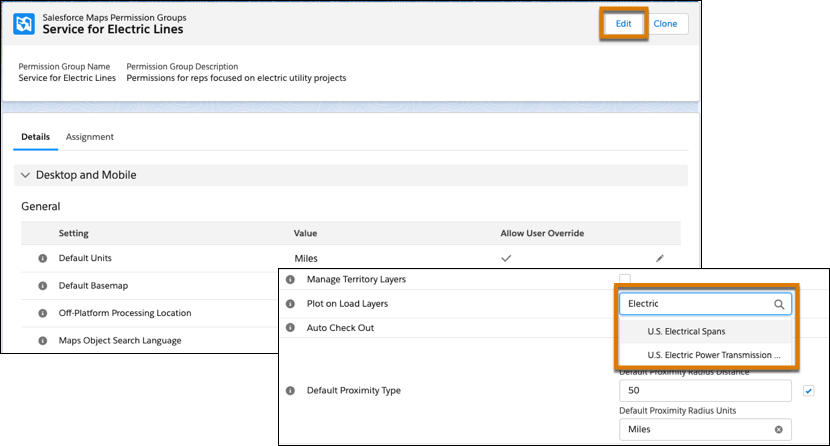Open the Default Proximity Radius Units combo box

pyautogui.click(x=705, y=430)
